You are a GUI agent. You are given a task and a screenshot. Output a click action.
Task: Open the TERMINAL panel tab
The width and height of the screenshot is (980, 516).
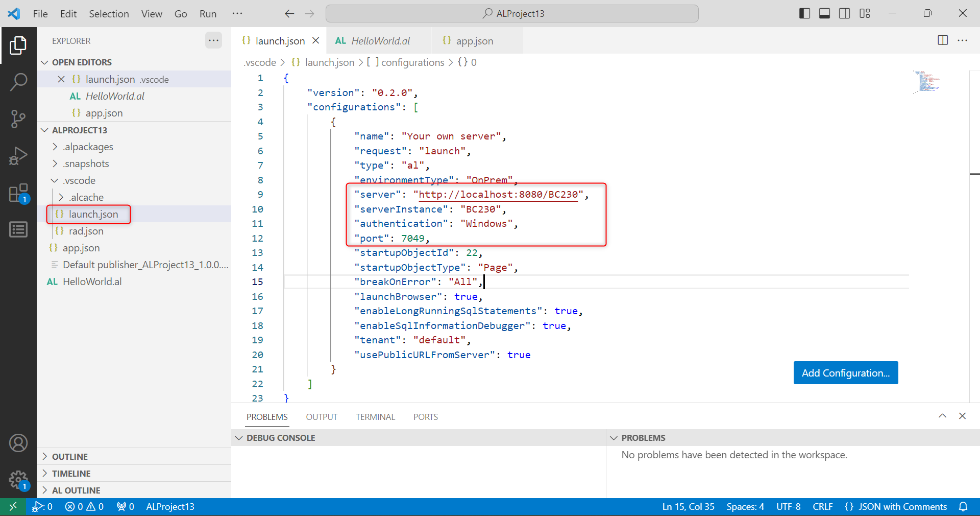(375, 417)
